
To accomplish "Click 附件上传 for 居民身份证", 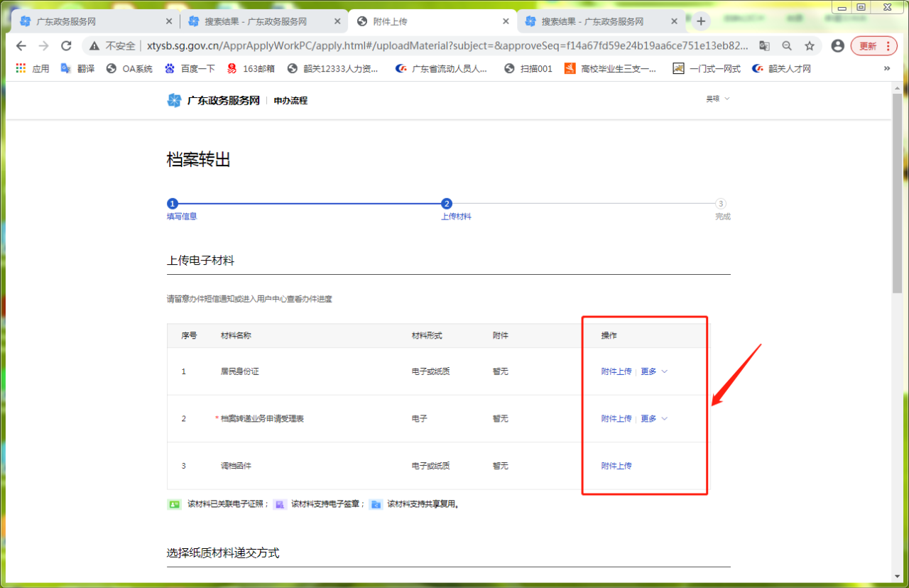I will tap(616, 371).
